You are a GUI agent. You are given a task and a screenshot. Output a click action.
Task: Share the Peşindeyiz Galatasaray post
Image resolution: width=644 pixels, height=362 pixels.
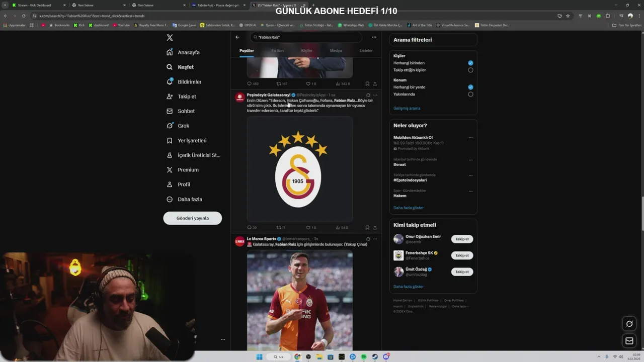point(375,228)
